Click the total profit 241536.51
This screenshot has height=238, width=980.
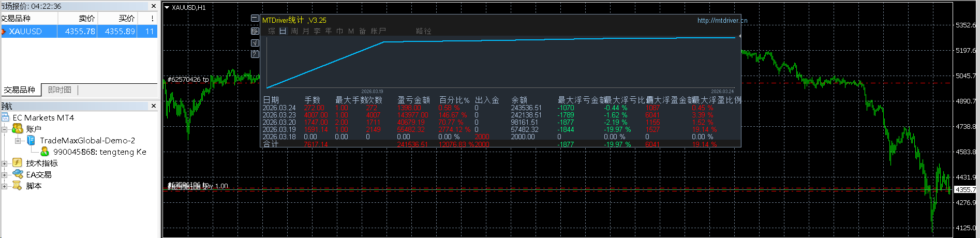click(412, 144)
